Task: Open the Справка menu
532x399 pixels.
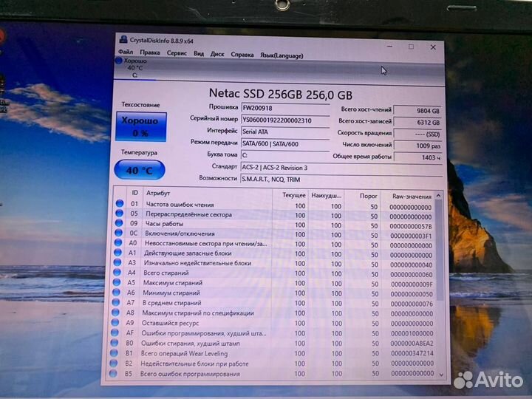Action: click(x=242, y=55)
